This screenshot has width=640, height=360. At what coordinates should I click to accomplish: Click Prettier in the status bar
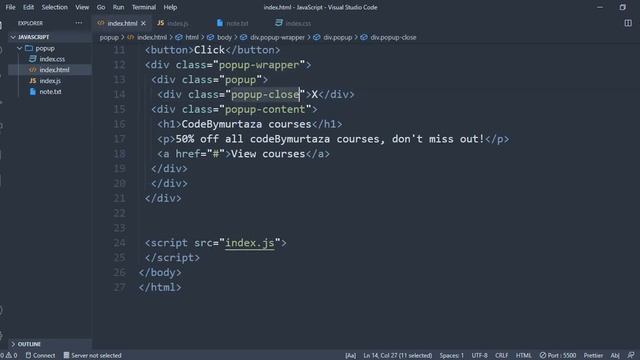593,356
